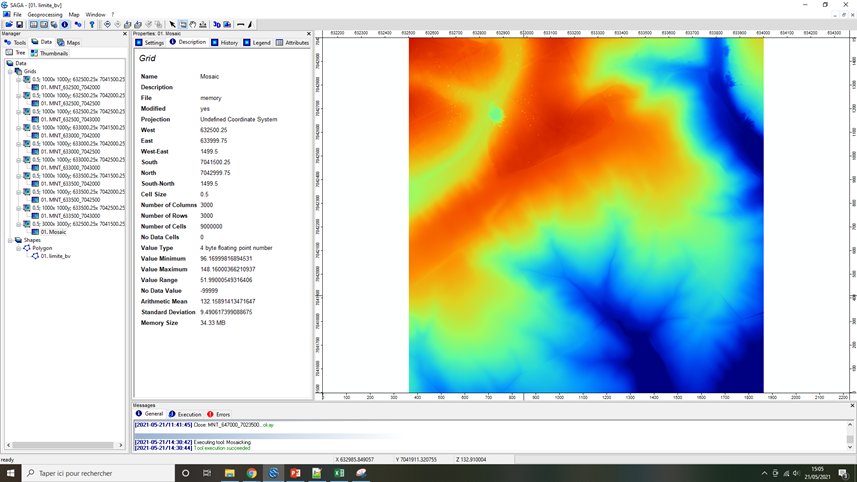Viewport: 857px width, 482px height.
Task: Open Chrome from the Windows taskbar
Action: coord(252,473)
